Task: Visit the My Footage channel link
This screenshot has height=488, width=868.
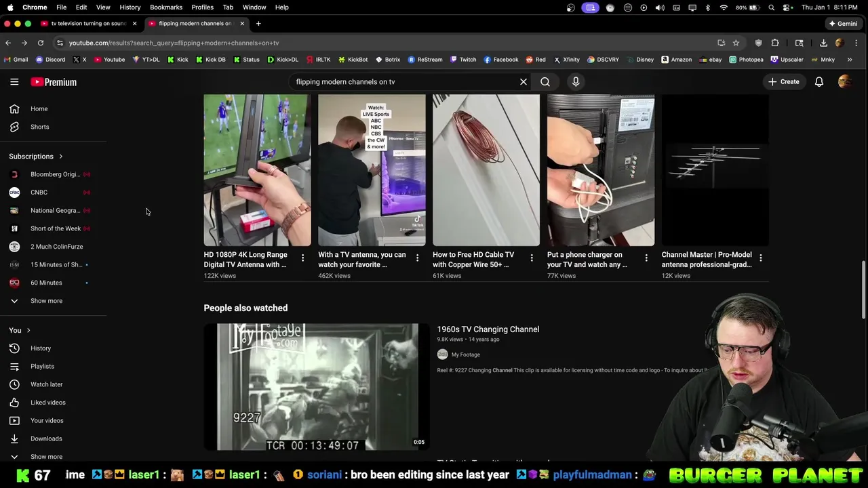Action: click(466, 354)
